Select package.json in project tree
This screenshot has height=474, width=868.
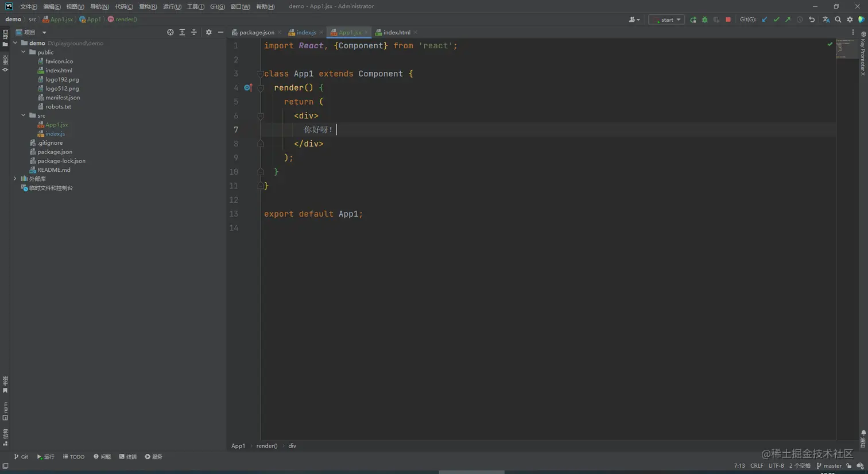(x=55, y=152)
